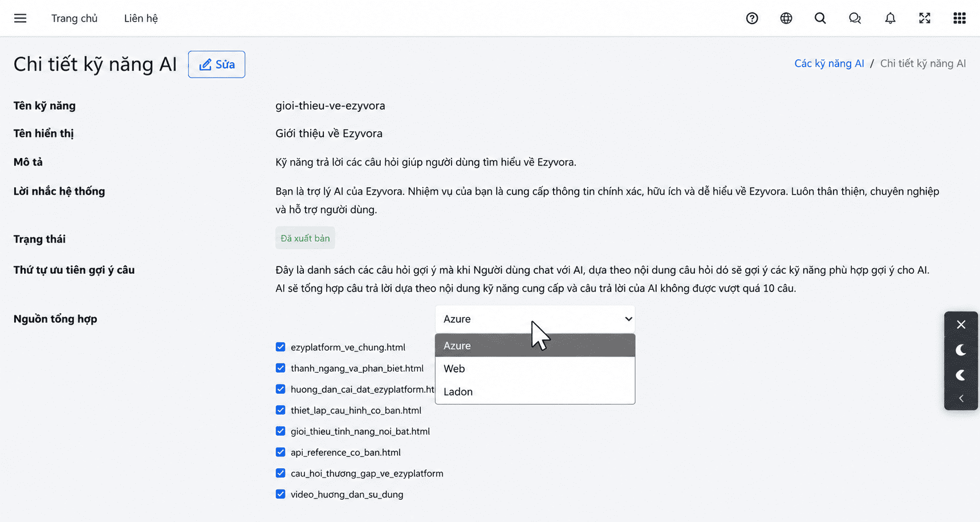The image size is (980, 522).
Task: Go to Liên hệ in top navigation
Action: point(141,18)
